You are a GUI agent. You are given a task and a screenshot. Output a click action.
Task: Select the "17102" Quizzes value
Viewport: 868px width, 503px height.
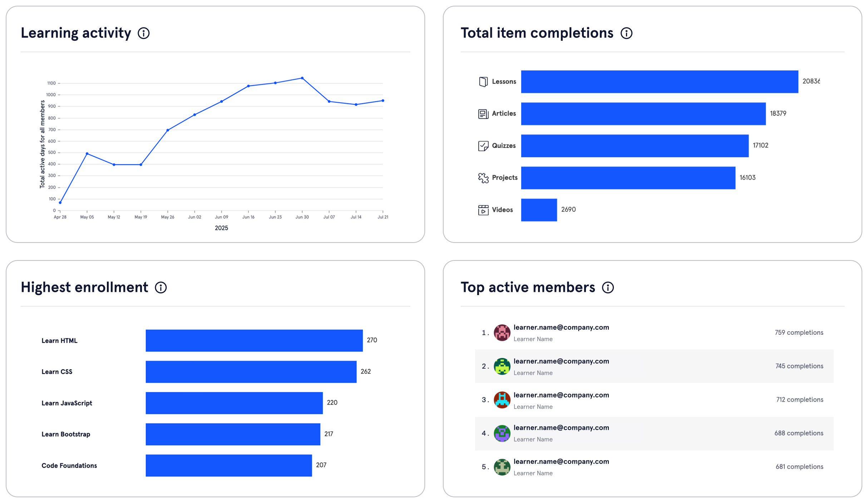(x=760, y=145)
